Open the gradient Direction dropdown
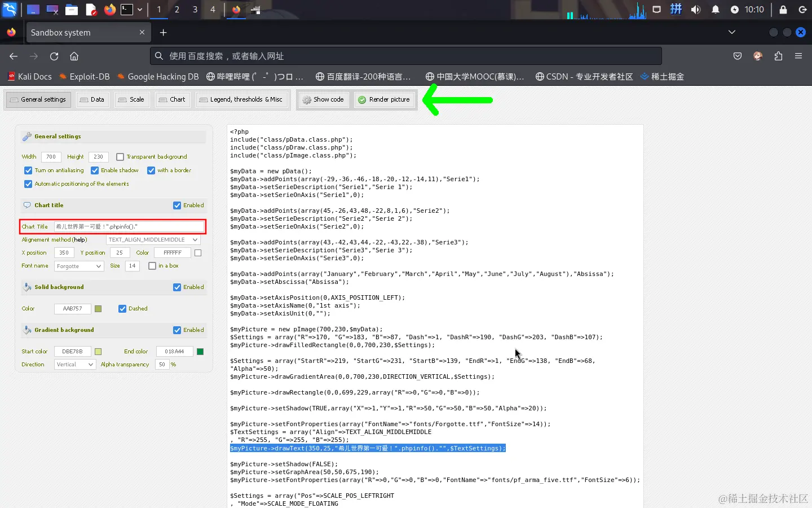This screenshot has height=508, width=812. 75,365
